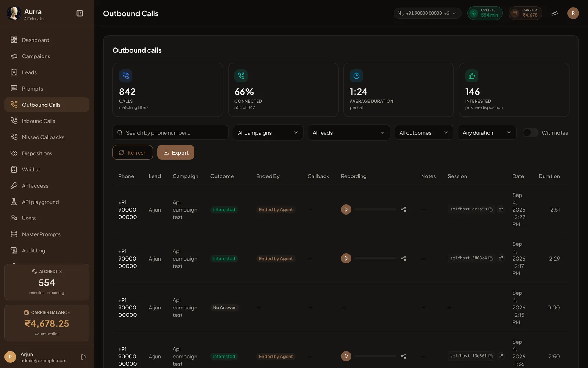Screen dimensions: 588x368
Task: Go to Dashboard in sidebar
Action: [47, 40]
